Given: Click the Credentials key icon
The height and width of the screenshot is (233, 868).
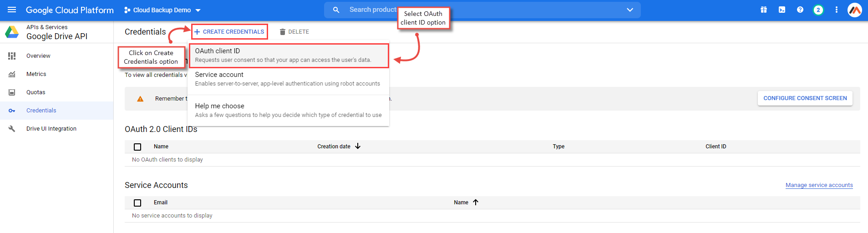Looking at the screenshot, I should 12,111.
